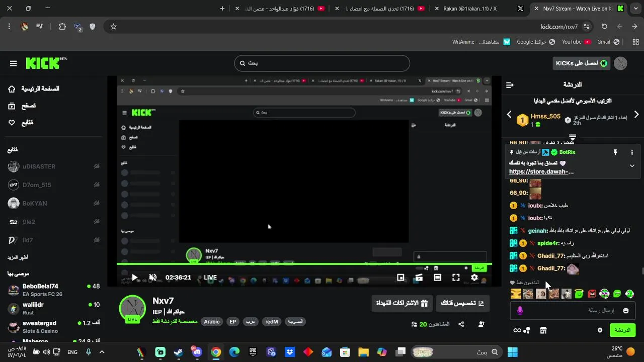Play the stream video

click(134, 278)
